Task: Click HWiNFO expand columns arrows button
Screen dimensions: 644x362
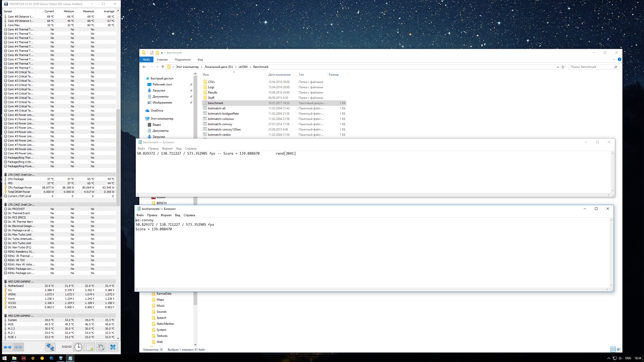Action: 8,347
